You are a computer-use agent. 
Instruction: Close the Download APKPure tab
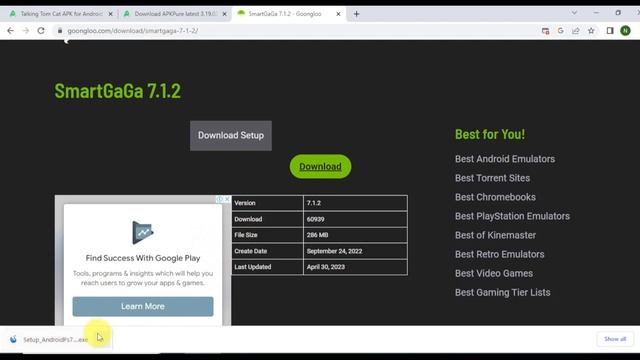pos(224,14)
